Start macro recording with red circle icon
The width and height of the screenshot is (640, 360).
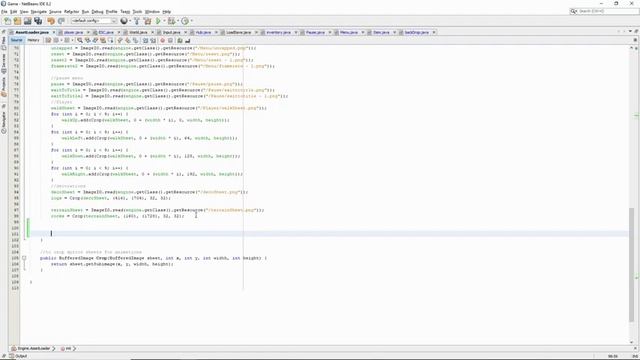pos(162,40)
